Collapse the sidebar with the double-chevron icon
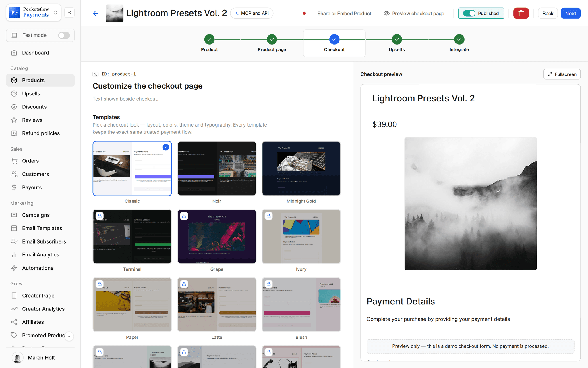 (x=69, y=13)
